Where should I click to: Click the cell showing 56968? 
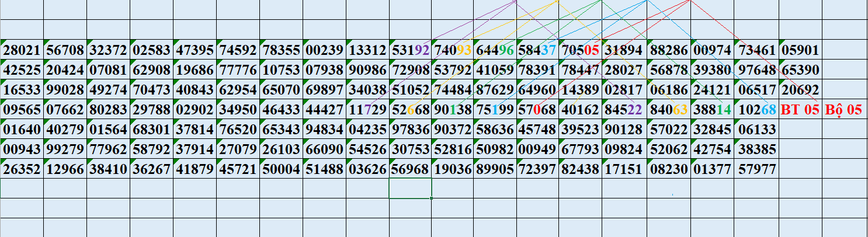(x=411, y=169)
